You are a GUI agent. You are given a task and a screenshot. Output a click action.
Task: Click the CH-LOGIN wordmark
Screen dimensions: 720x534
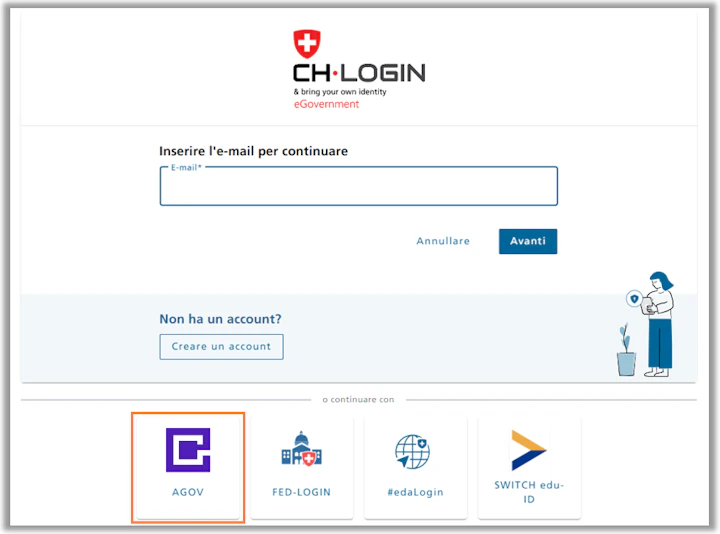pos(359,73)
